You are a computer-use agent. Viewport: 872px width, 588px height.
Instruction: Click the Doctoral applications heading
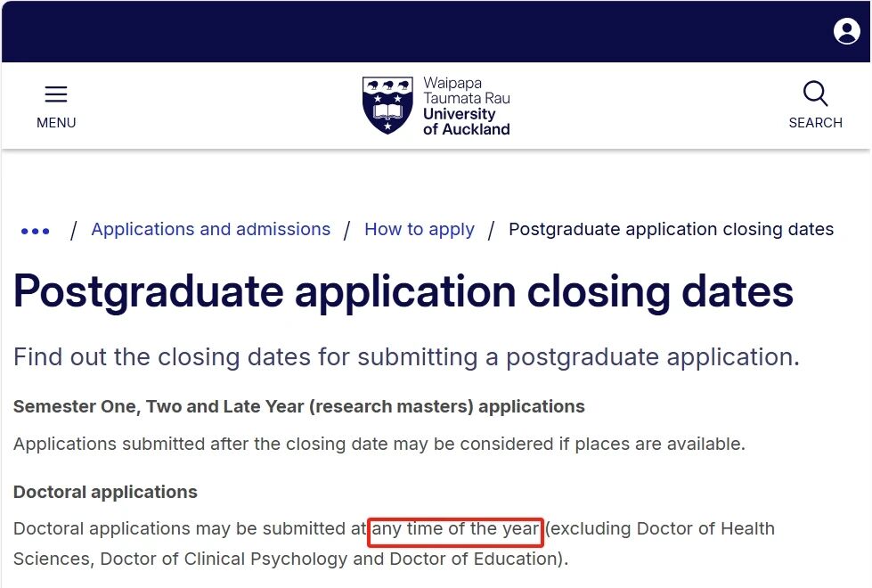tap(105, 492)
